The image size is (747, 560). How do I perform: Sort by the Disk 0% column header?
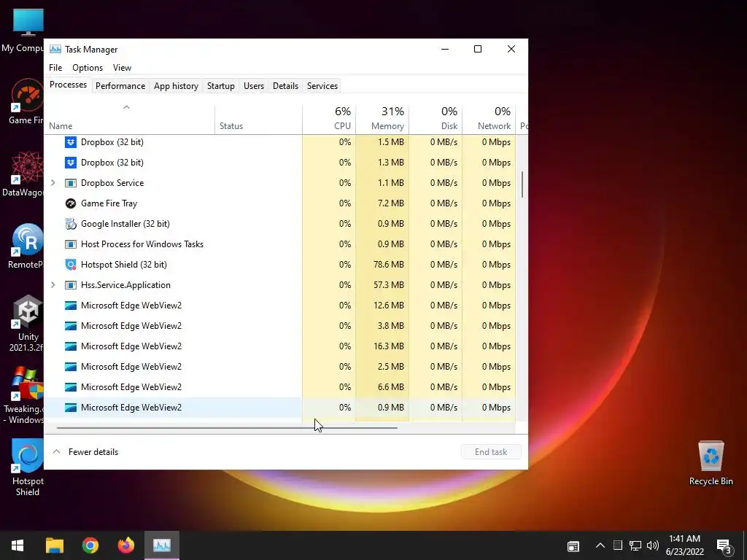pos(436,118)
